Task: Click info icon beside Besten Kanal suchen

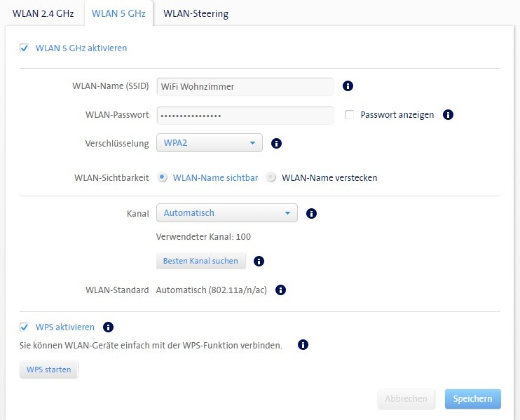Action: coord(259,262)
